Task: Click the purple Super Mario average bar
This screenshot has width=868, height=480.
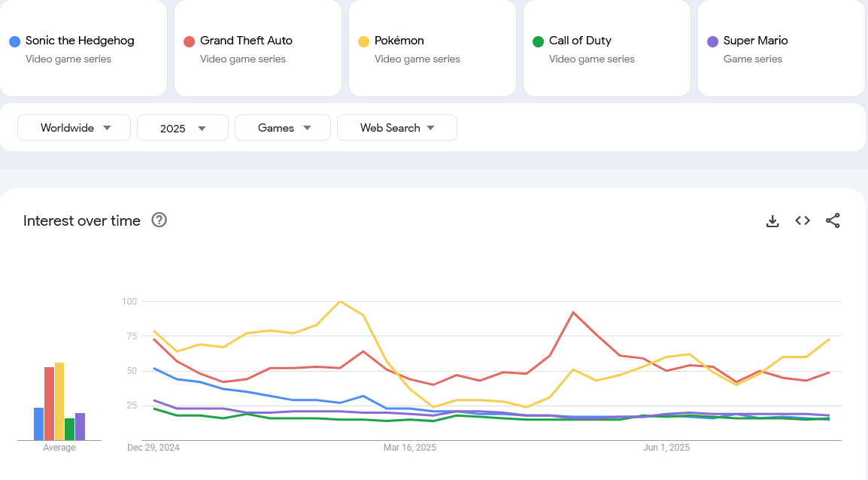Action: (x=80, y=427)
